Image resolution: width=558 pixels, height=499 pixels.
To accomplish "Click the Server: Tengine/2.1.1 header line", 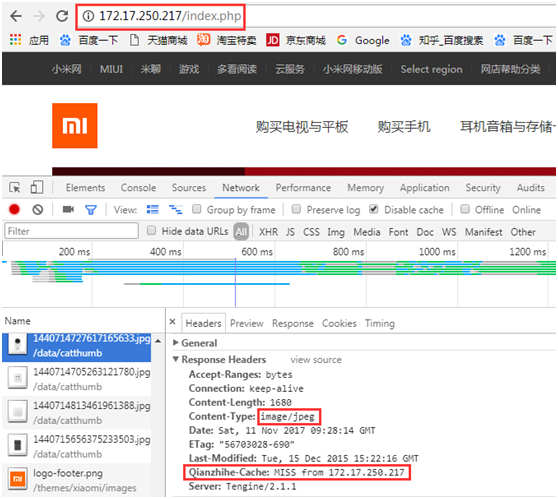I will [x=242, y=486].
